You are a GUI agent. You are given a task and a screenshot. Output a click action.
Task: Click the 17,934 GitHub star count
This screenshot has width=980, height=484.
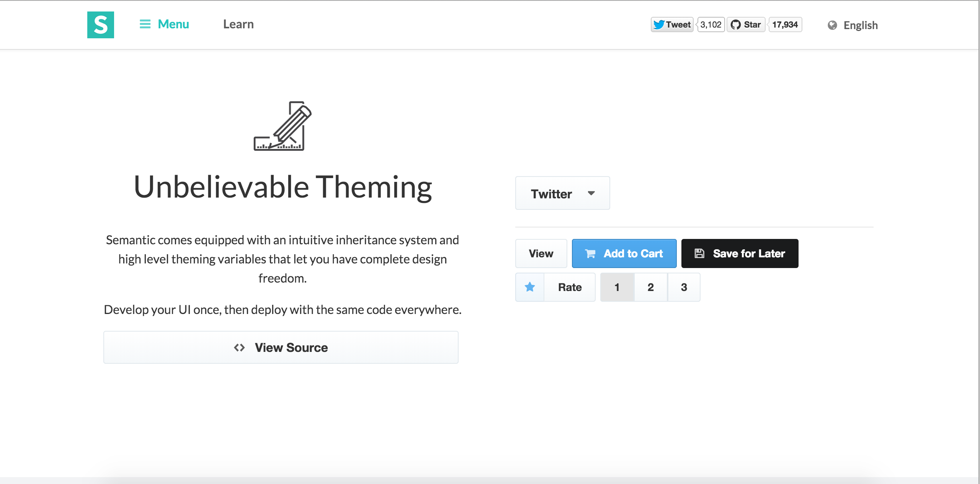(x=785, y=25)
